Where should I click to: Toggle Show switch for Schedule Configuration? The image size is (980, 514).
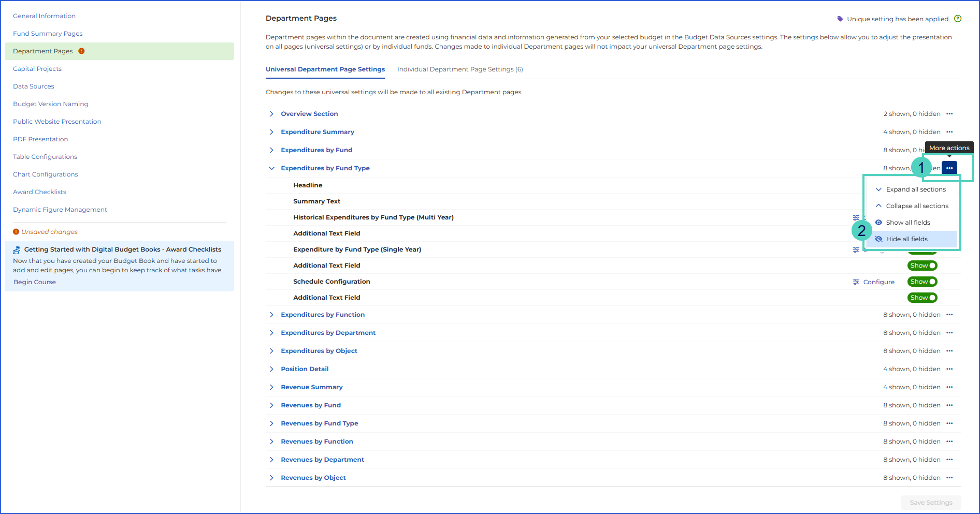click(x=922, y=282)
